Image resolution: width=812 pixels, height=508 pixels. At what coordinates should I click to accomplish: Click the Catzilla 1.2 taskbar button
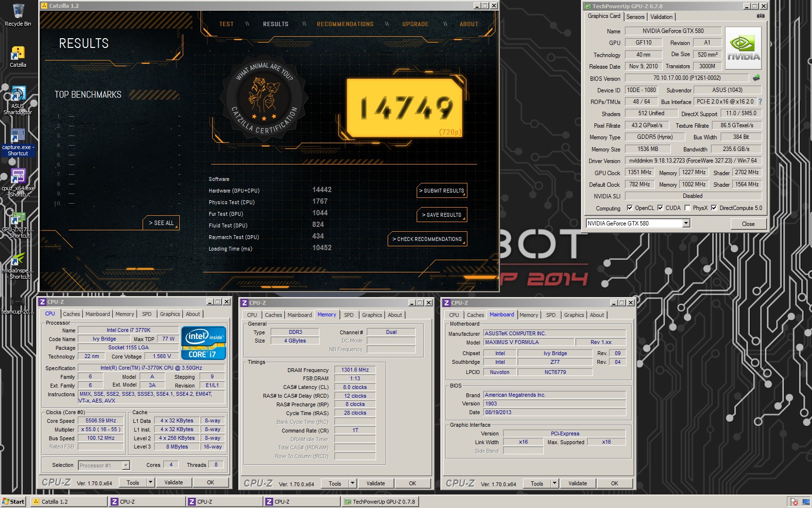(x=69, y=502)
